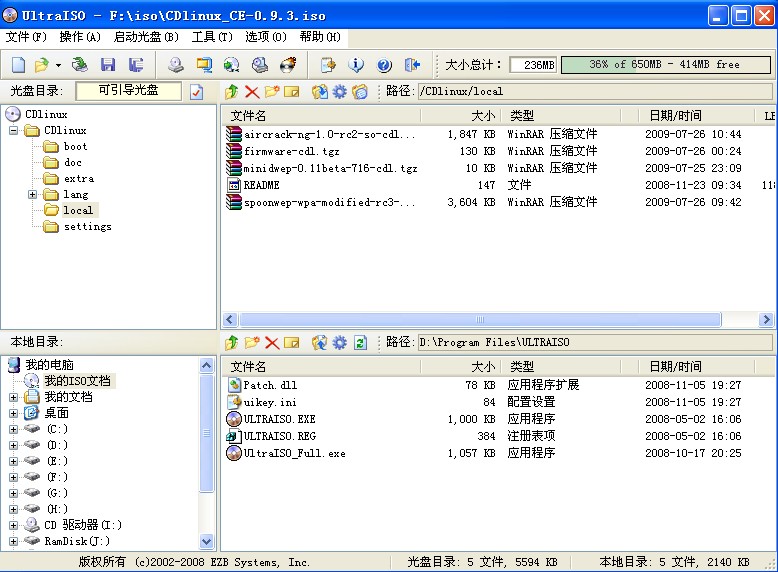This screenshot has width=778, height=572.
Task: Click the gear icon in image pane toolbar
Action: point(339,91)
